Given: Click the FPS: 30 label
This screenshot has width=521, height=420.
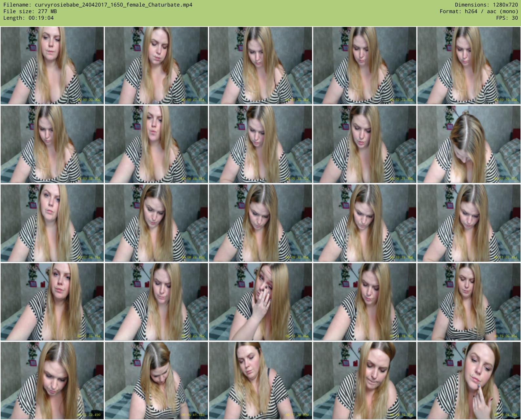Looking at the screenshot, I should [507, 18].
